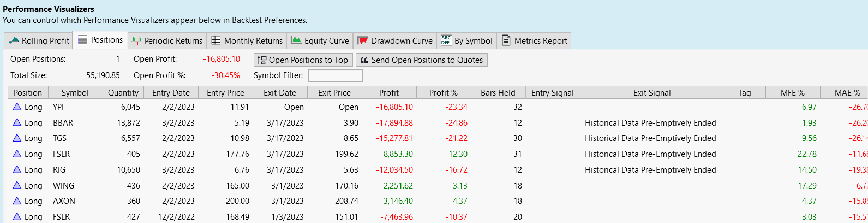Sort by Bars Held column header
The width and height of the screenshot is (868, 223).
point(498,93)
